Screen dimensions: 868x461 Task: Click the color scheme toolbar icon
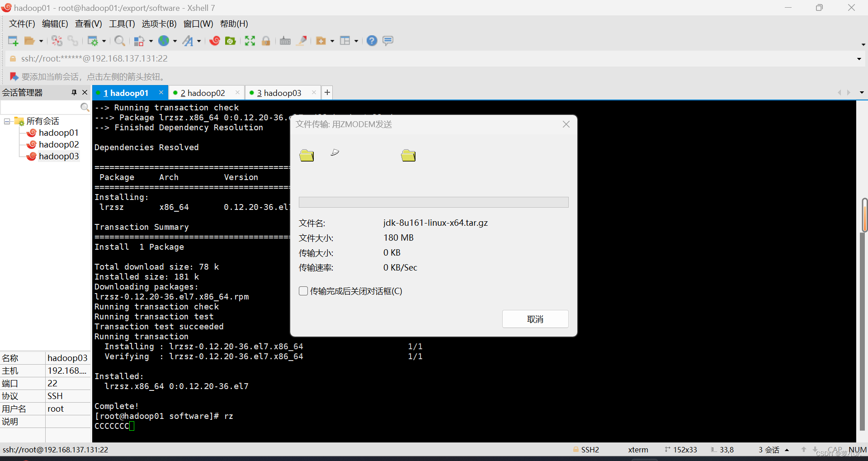click(x=139, y=41)
